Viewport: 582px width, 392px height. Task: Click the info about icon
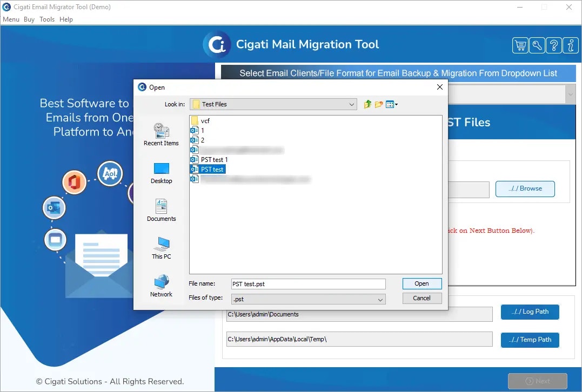tap(571, 45)
